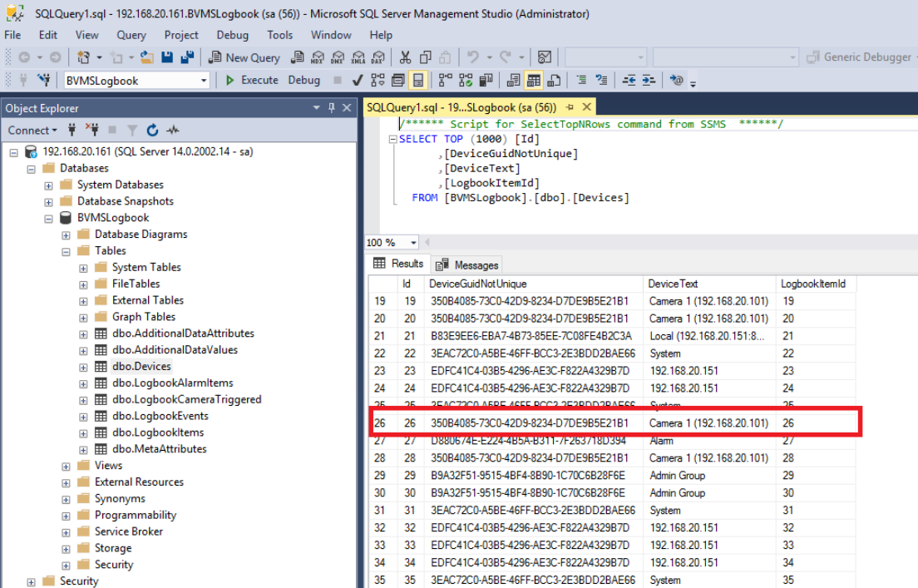Expand the dbo.Devices table node
918x588 pixels.
click(83, 367)
